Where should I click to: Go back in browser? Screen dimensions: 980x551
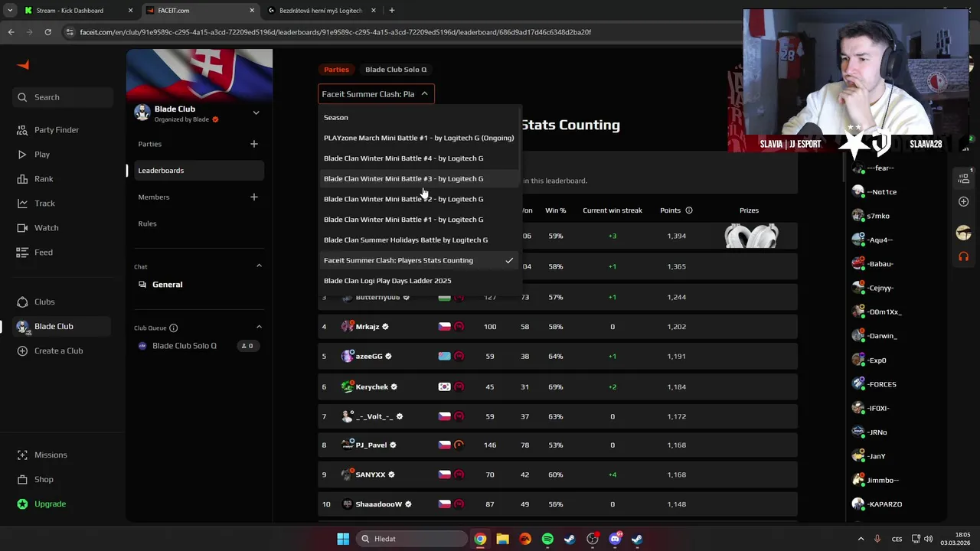tap(11, 32)
